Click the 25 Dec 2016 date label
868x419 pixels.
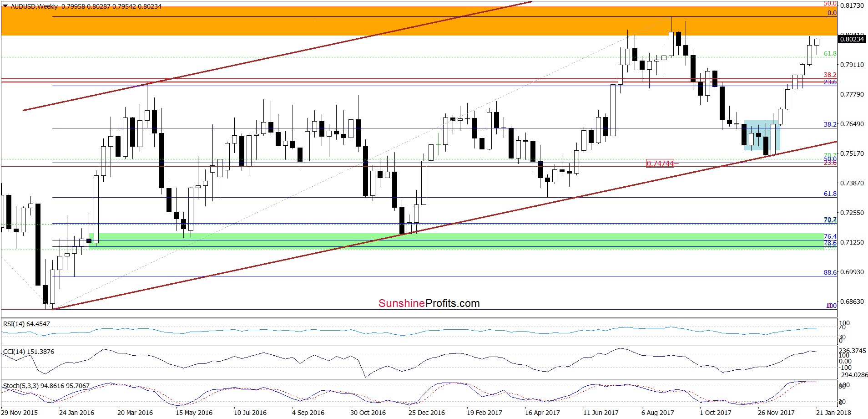pos(427,413)
